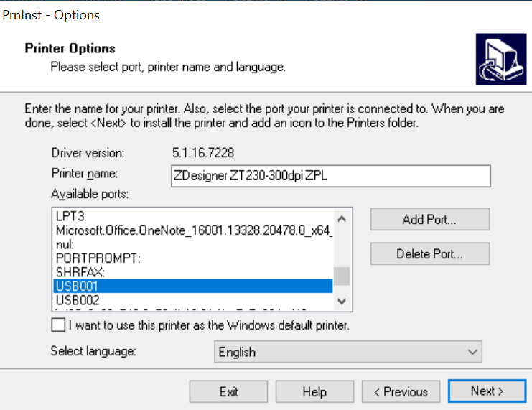Open the Help button

[314, 391]
